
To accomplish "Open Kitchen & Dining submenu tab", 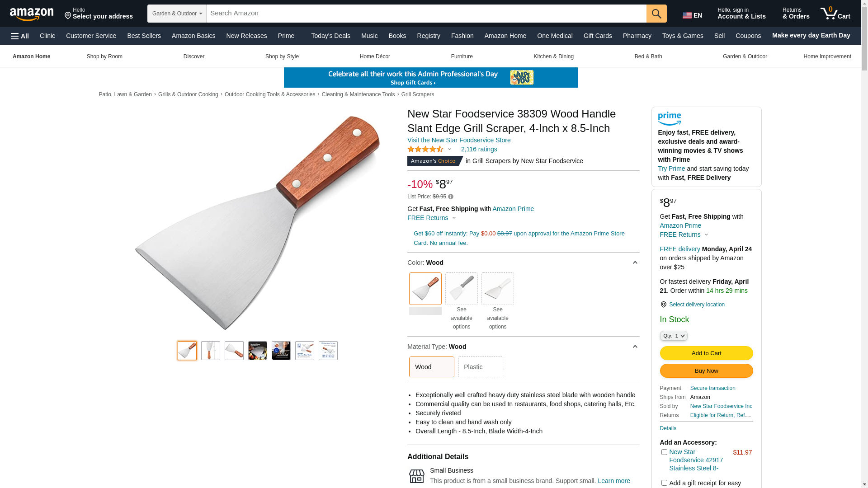I will coord(553,56).
